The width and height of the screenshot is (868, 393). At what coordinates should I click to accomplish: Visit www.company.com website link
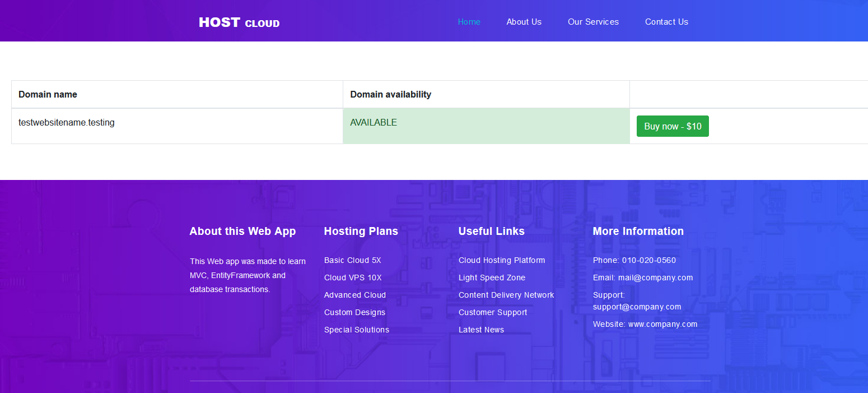click(662, 324)
